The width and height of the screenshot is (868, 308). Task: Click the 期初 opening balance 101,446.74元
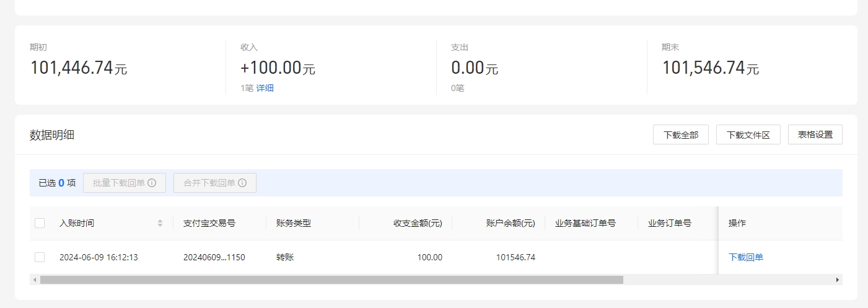click(79, 68)
